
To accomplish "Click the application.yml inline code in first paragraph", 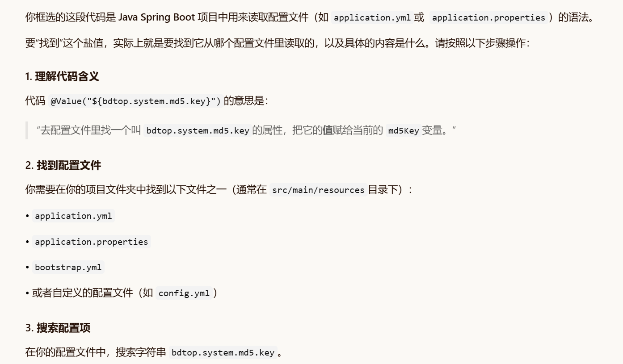I will point(372,18).
